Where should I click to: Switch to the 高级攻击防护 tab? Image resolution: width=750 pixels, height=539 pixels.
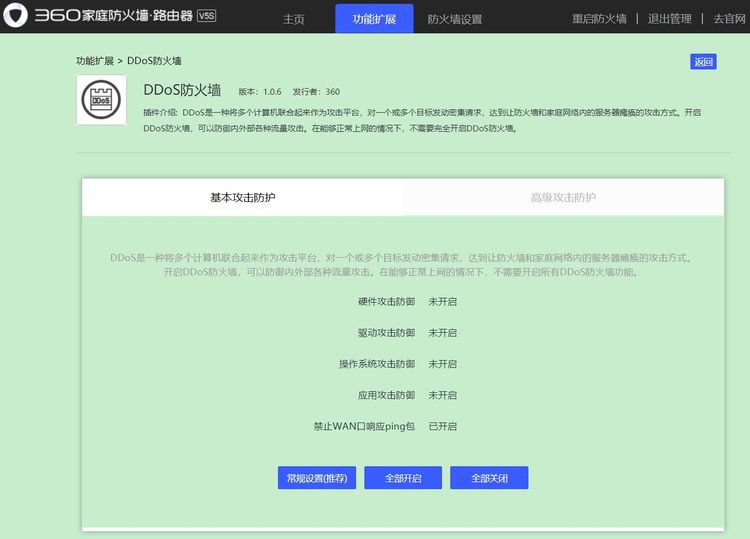(x=563, y=197)
